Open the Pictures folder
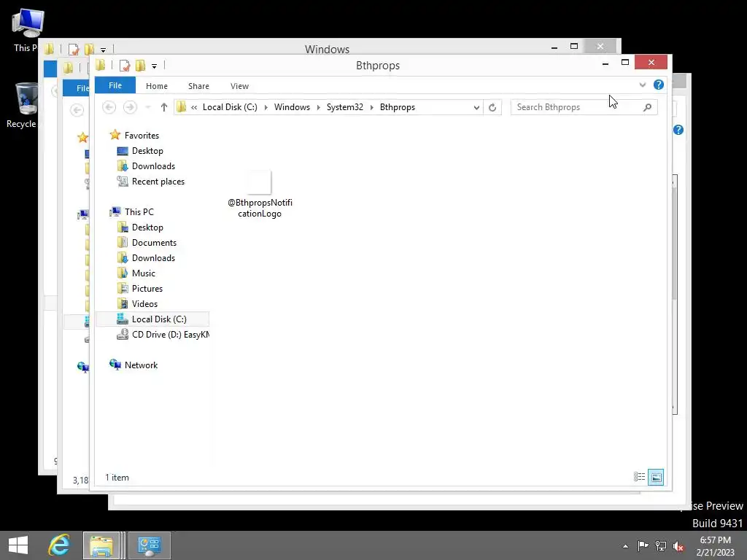This screenshot has width=747, height=560. pos(147,289)
